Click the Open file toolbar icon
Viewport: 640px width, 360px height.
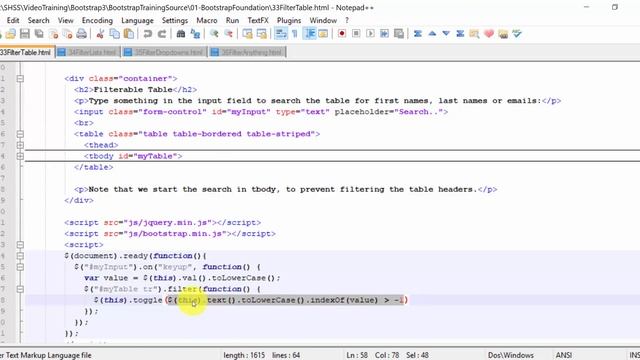click(x=11, y=34)
